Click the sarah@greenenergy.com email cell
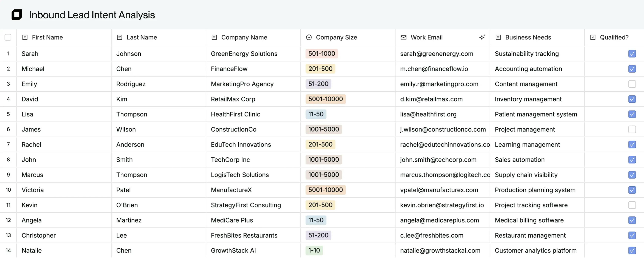The image size is (644, 258). point(437,54)
